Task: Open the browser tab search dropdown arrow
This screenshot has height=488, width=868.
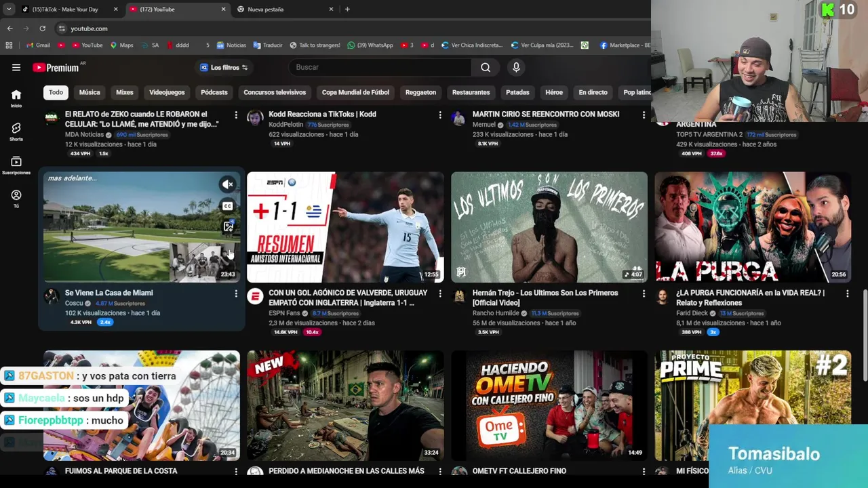Action: 9,9
